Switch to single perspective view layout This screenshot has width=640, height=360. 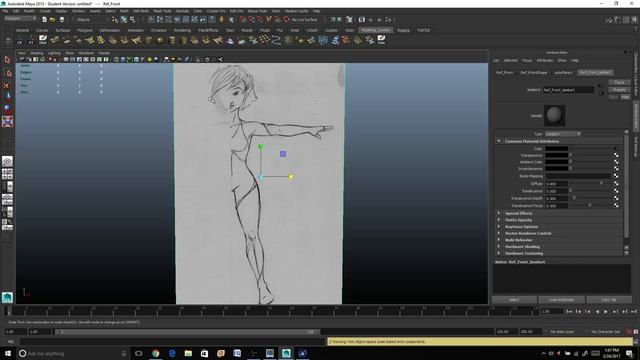point(7,161)
